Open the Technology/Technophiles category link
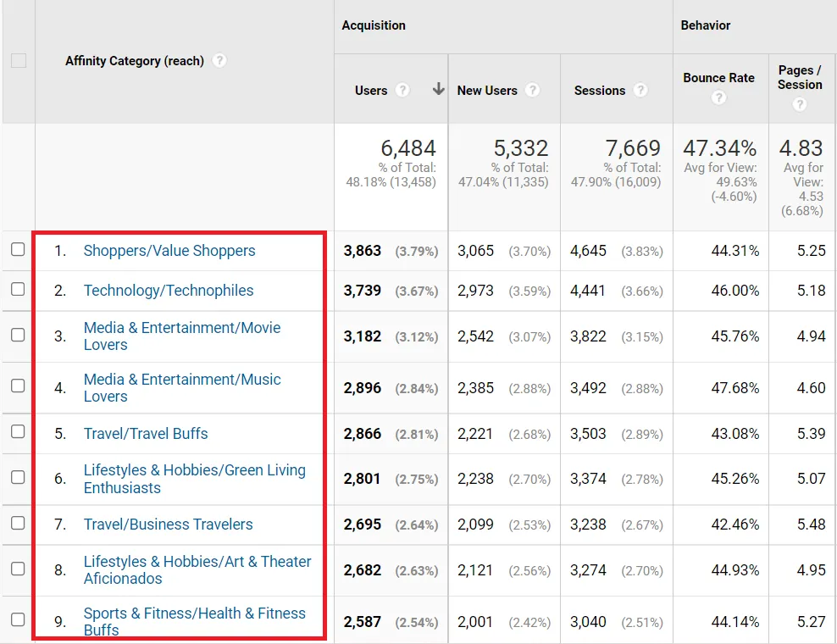837x644 pixels. (168, 291)
